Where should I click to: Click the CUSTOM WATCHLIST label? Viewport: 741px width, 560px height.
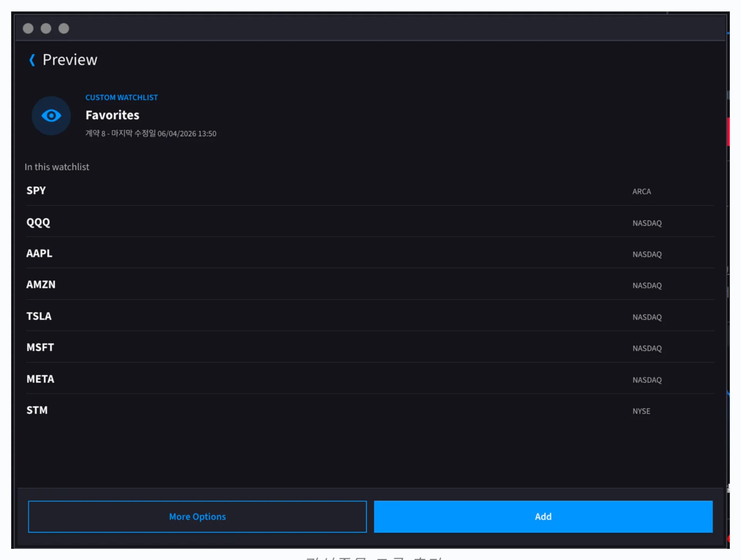point(121,98)
